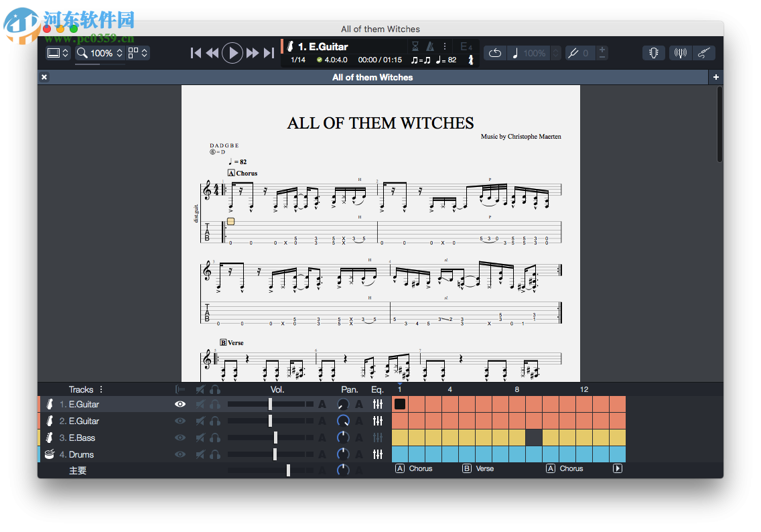The height and width of the screenshot is (532, 761).
Task: Show the virtual fretboard via the headstock icon
Action: pos(654,52)
